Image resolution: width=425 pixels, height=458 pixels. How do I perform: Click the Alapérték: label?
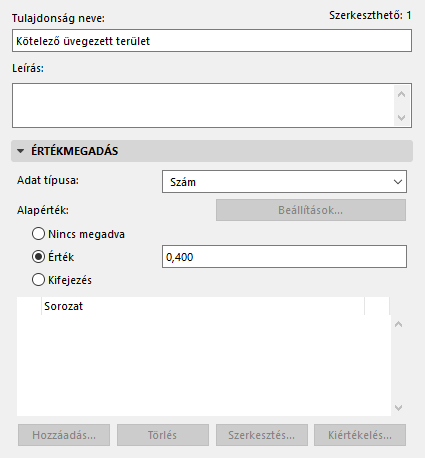click(43, 210)
